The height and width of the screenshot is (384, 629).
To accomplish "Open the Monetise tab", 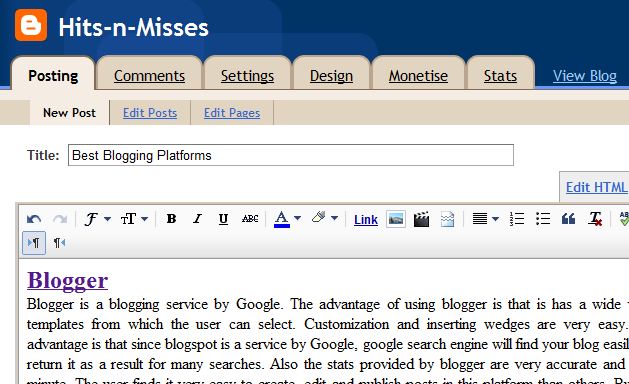I will pyautogui.click(x=418, y=75).
